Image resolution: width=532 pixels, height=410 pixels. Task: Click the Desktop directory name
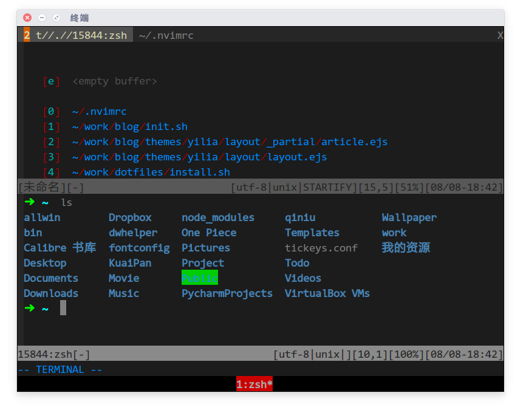click(45, 263)
